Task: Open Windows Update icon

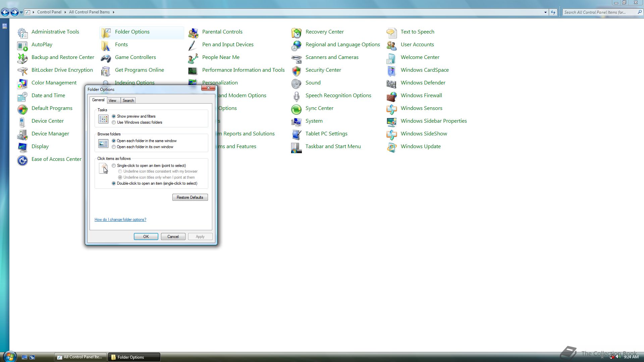Action: [x=392, y=147]
